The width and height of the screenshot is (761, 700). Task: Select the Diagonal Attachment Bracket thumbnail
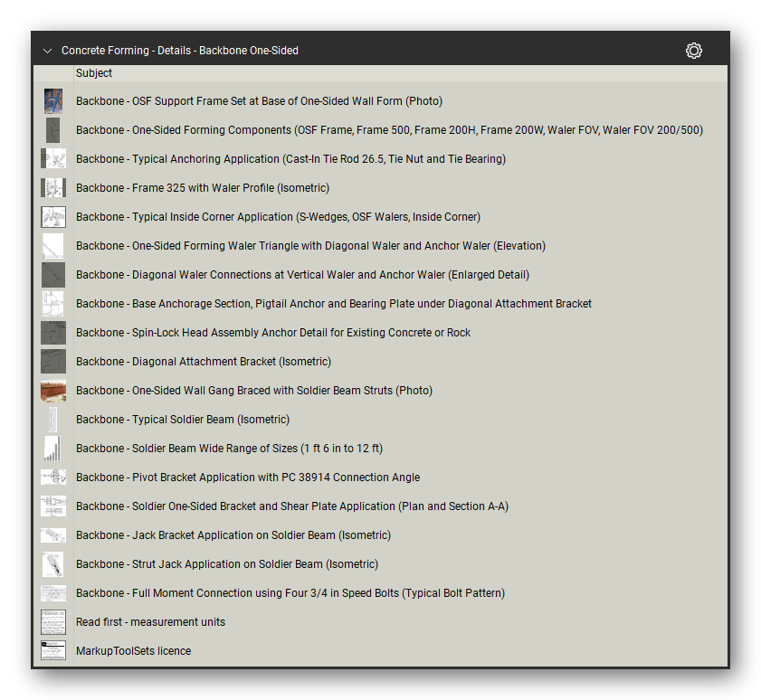[52, 362]
